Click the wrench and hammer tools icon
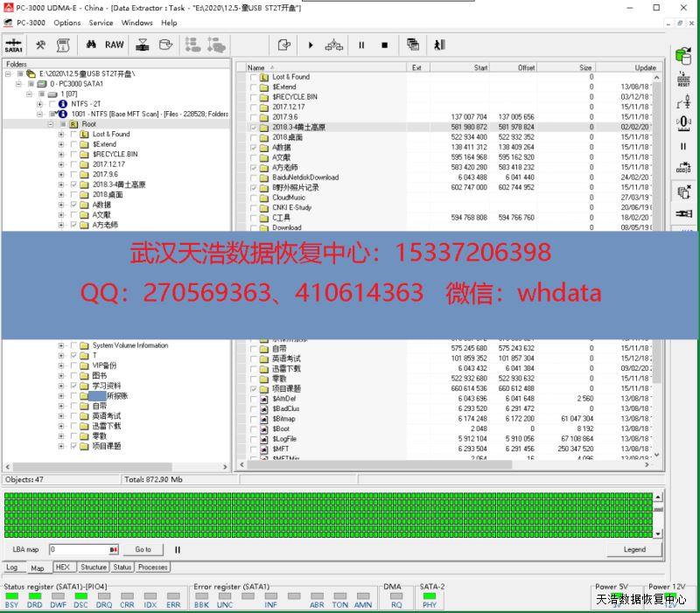The width and height of the screenshot is (700, 613). pyautogui.click(x=40, y=45)
